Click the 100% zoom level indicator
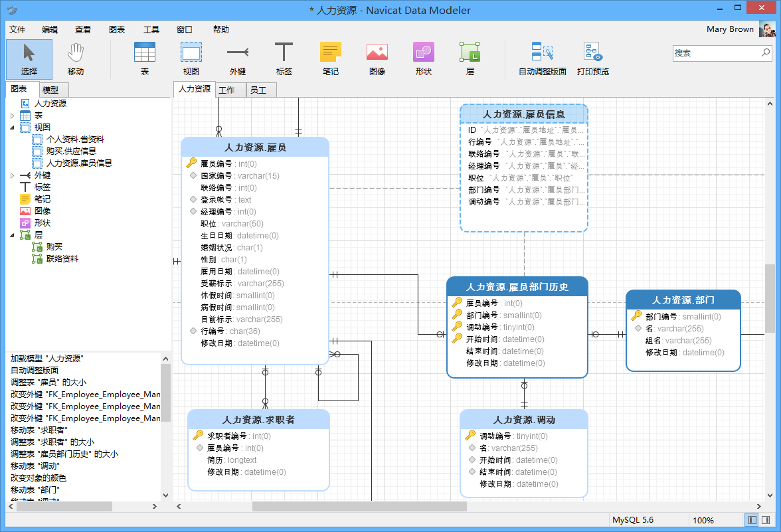Screen dimensions: 781x532 tap(703, 520)
